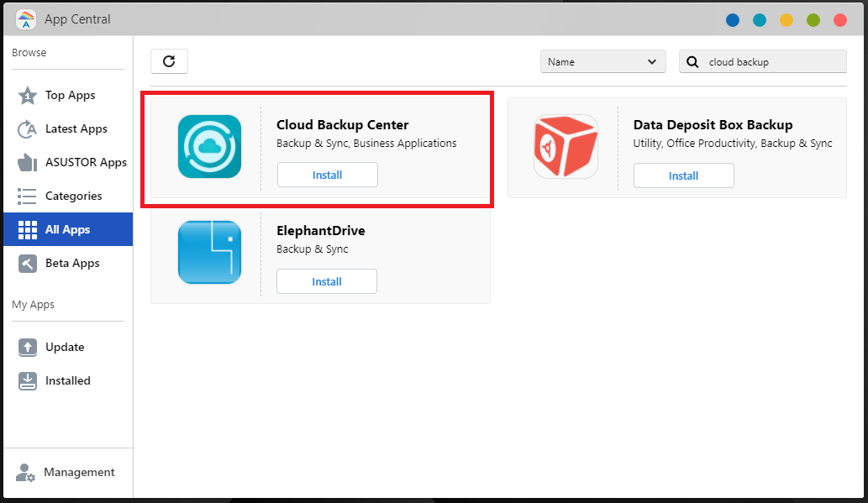The image size is (868, 503).
Task: Click the ASUSTOR Apps thumbs-up icon
Action: pos(27,162)
